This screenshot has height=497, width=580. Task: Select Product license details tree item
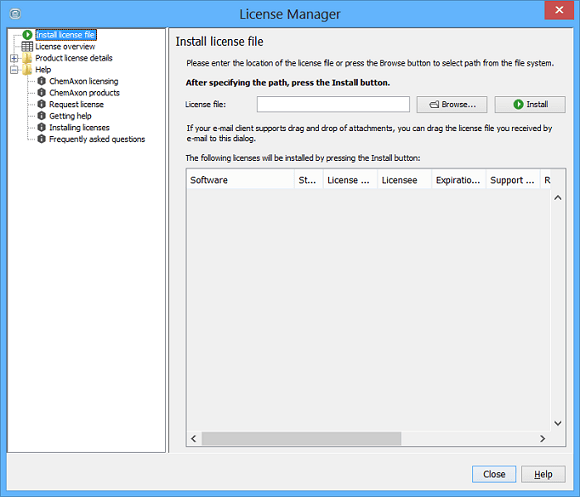[x=74, y=58]
